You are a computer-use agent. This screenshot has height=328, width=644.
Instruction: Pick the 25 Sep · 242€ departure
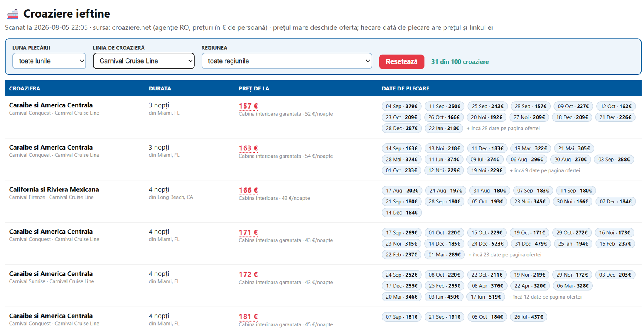[487, 106]
